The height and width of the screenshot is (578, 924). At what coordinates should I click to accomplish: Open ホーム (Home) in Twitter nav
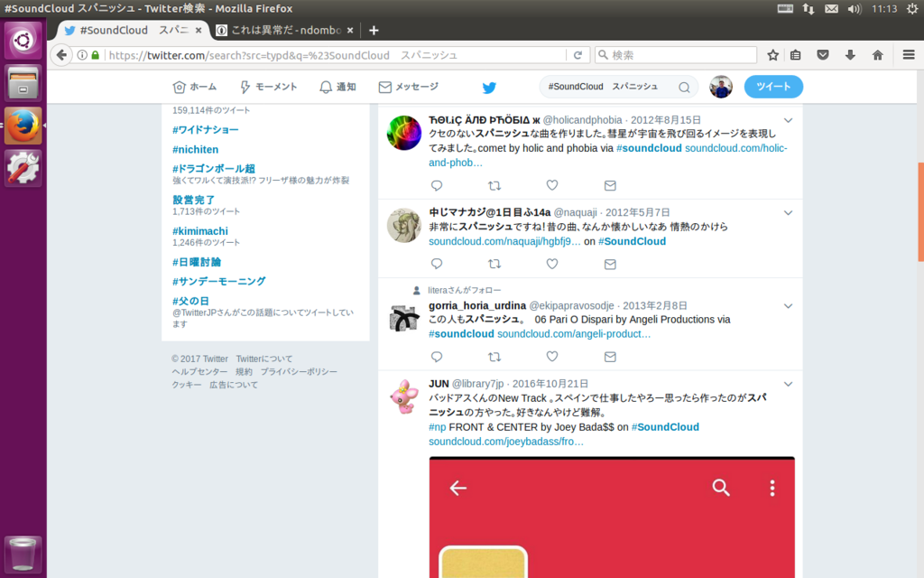click(x=195, y=87)
